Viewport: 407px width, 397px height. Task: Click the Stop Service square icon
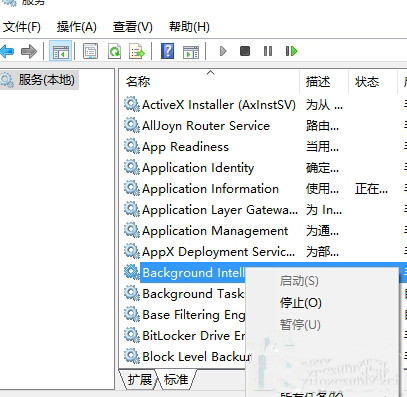click(245, 51)
